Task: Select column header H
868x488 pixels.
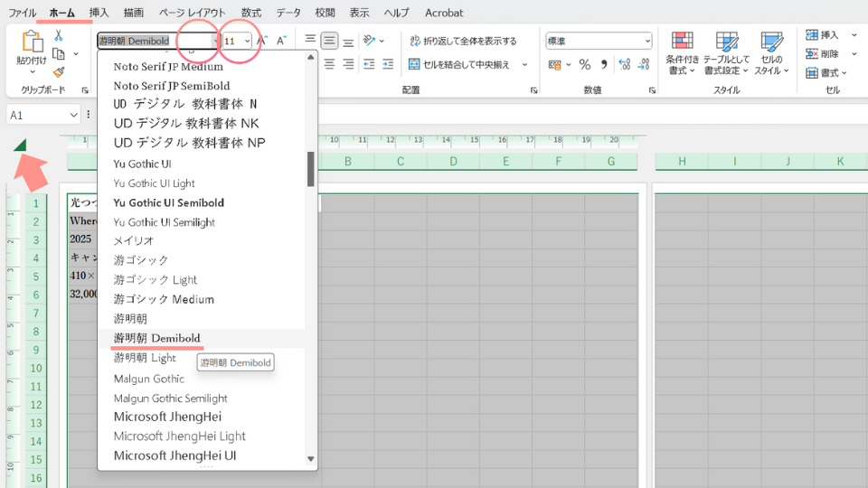Action: tap(682, 162)
